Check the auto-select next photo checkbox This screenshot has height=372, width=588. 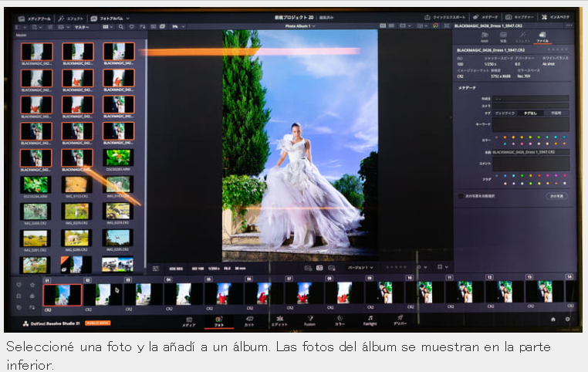point(461,196)
